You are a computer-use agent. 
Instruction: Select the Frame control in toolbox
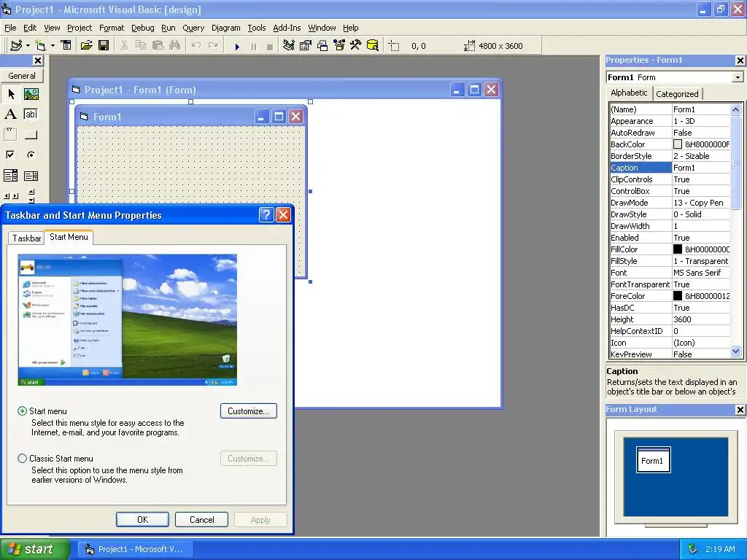[11, 135]
